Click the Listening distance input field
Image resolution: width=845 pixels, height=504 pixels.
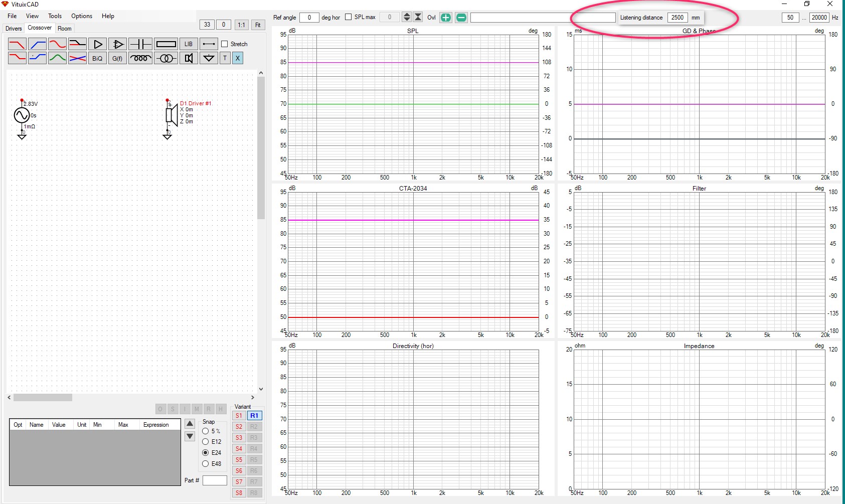point(678,18)
